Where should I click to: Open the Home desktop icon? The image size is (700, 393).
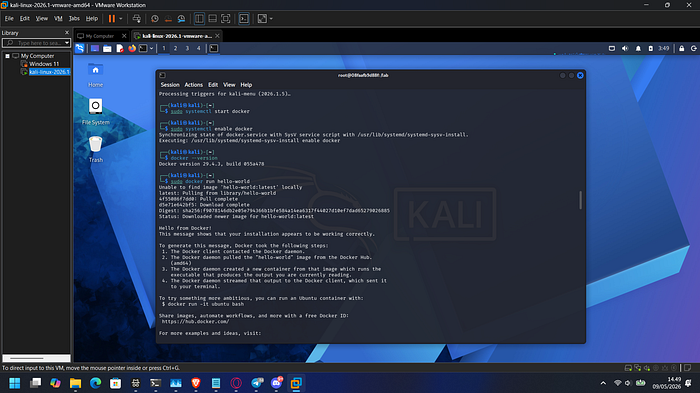[96, 75]
